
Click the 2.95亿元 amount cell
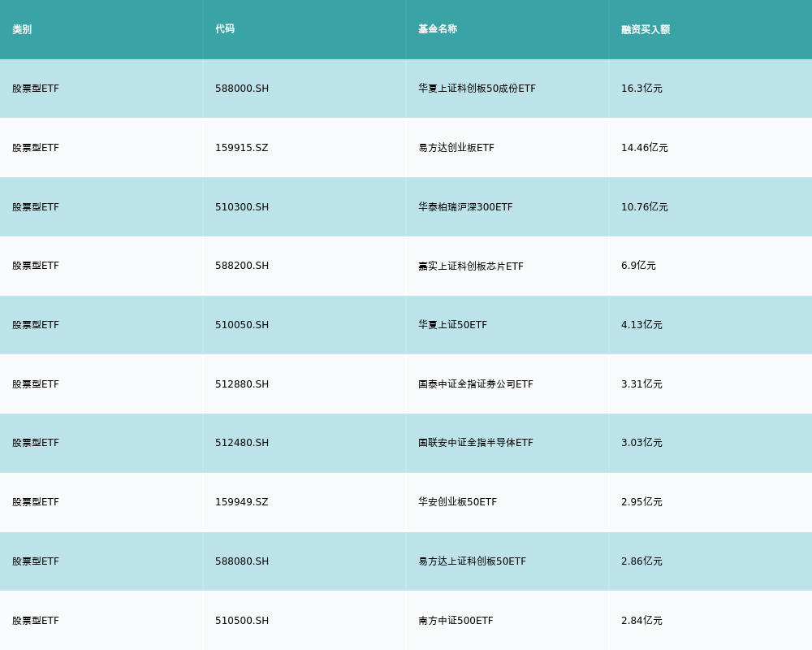641,502
